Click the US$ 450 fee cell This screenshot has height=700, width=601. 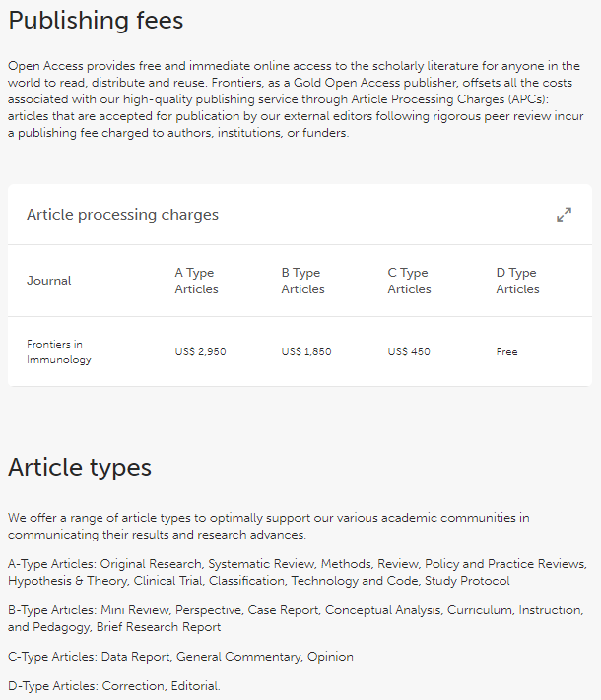point(409,351)
